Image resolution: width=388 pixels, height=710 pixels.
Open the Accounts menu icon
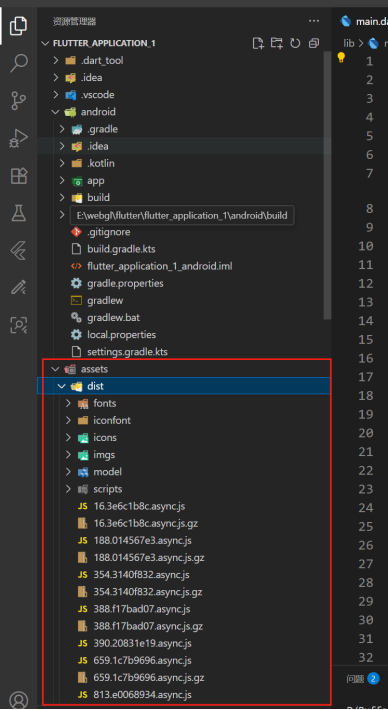[x=19, y=700]
